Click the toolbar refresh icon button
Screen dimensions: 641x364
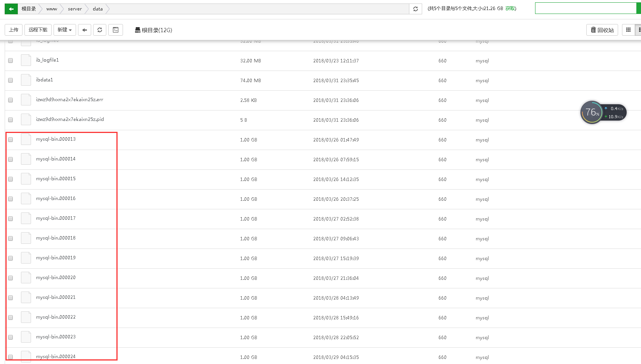click(100, 30)
